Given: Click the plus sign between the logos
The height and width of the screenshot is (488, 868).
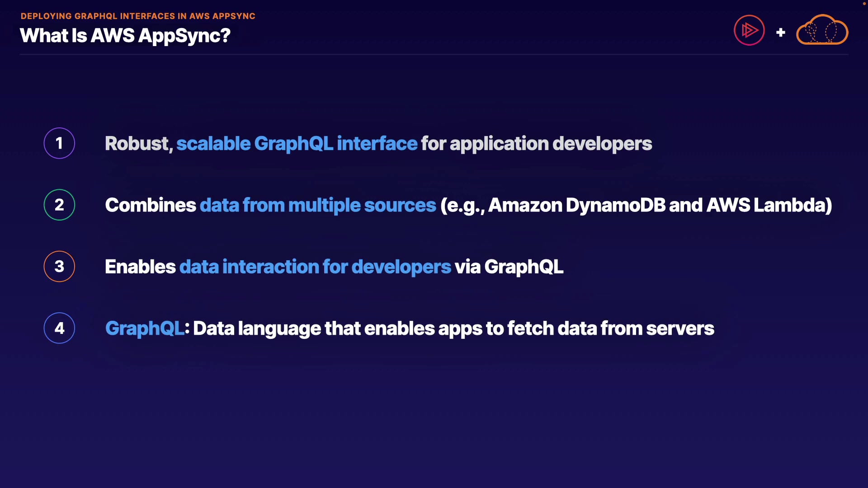Looking at the screenshot, I should pos(780,33).
